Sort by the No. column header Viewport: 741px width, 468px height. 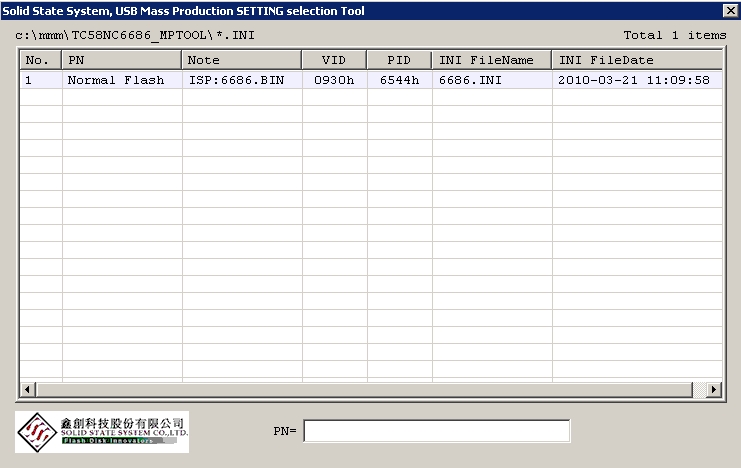41,60
